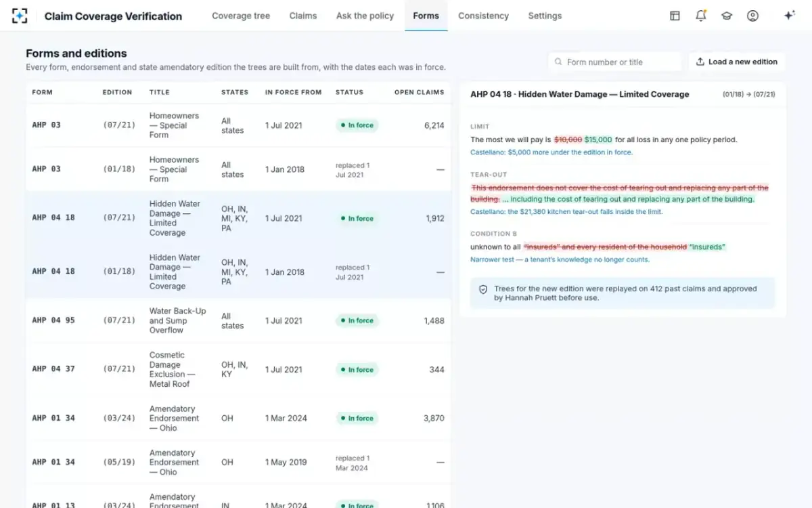Select the AHP 03 (07/21) form row
812x508 pixels.
pyautogui.click(x=238, y=125)
